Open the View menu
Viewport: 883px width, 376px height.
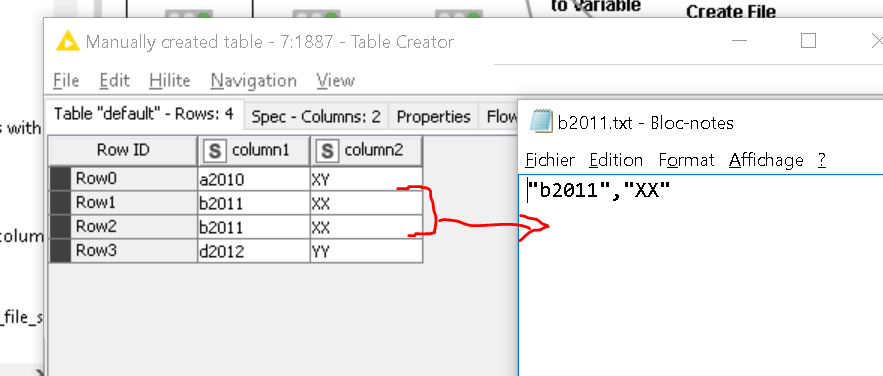click(x=335, y=80)
